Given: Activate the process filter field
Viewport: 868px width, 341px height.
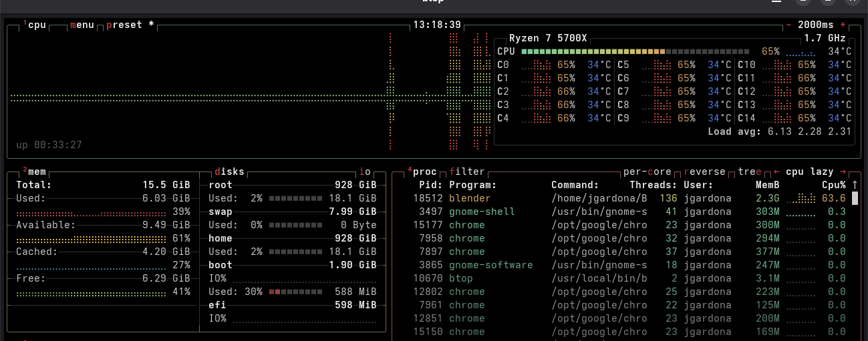Looking at the screenshot, I should (467, 172).
